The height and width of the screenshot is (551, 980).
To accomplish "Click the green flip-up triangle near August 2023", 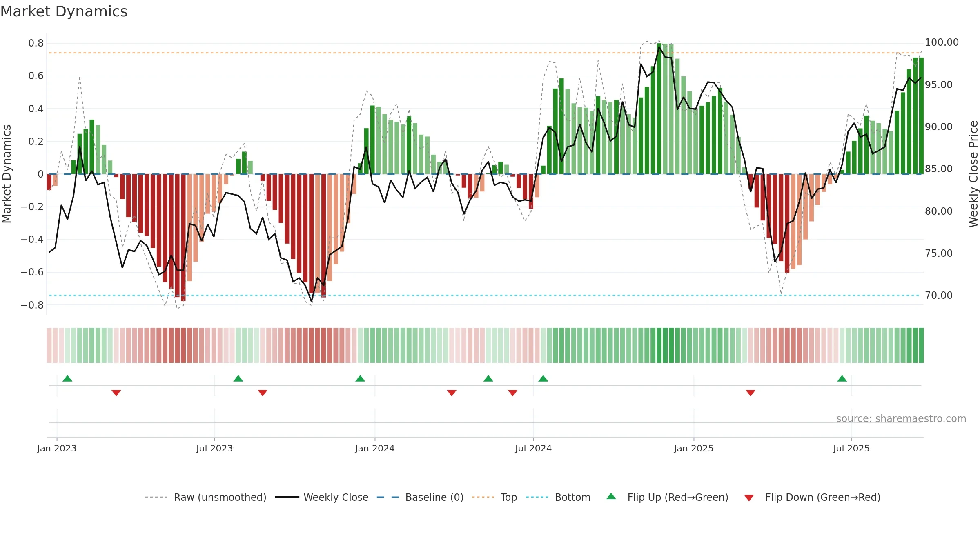I will tap(238, 378).
